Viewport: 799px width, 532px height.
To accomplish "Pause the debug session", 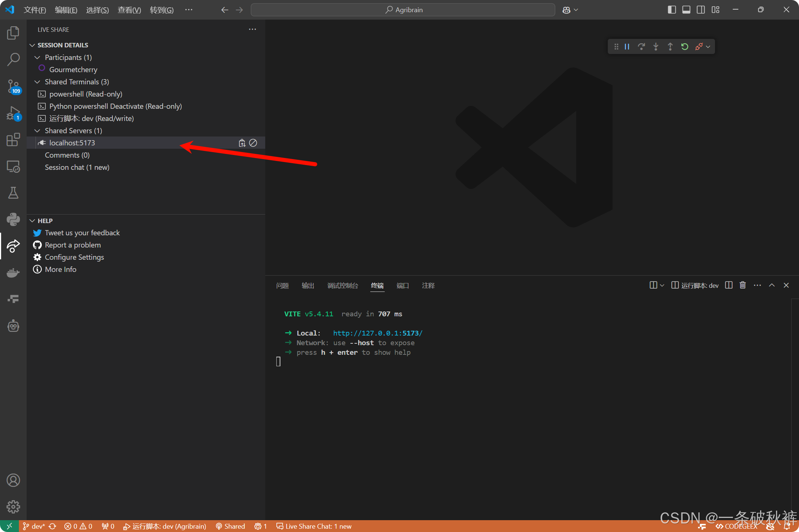I will point(627,47).
